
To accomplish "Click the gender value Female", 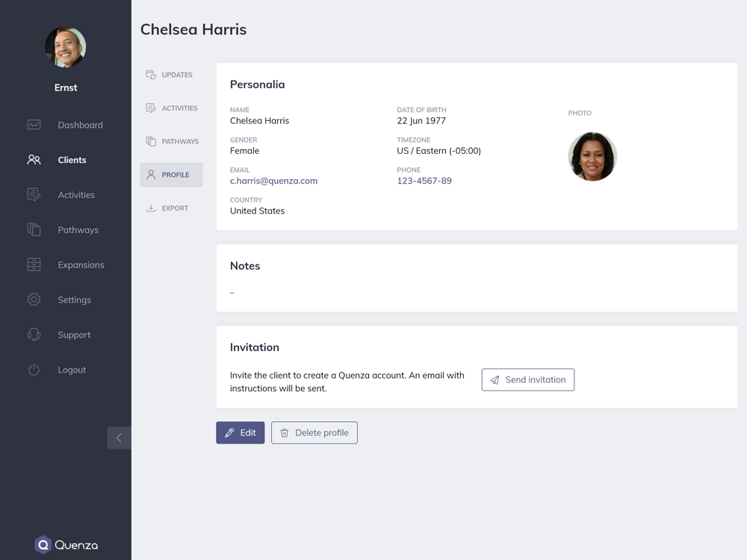I will click(244, 151).
